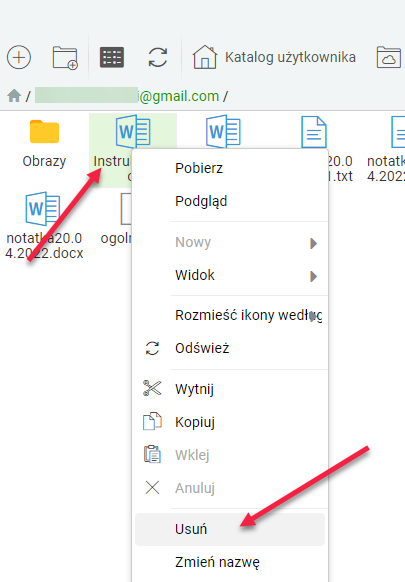Click the Odśwież refresh icon in menu
This screenshot has height=582, width=405.
152,349
